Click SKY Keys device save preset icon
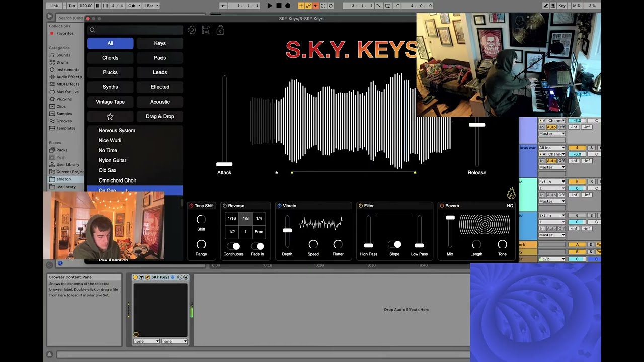Screen dimensions: 644x362 coord(186,277)
